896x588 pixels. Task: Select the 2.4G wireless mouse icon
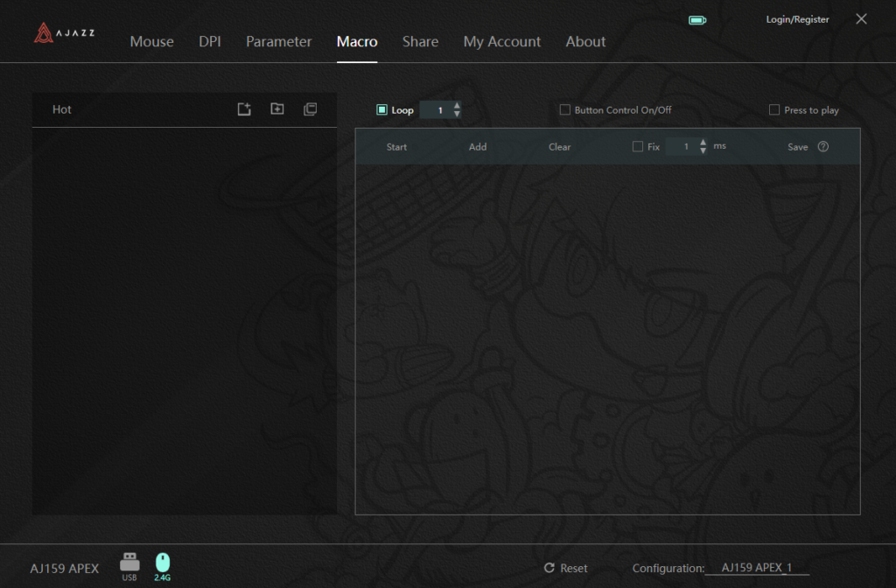(163, 562)
